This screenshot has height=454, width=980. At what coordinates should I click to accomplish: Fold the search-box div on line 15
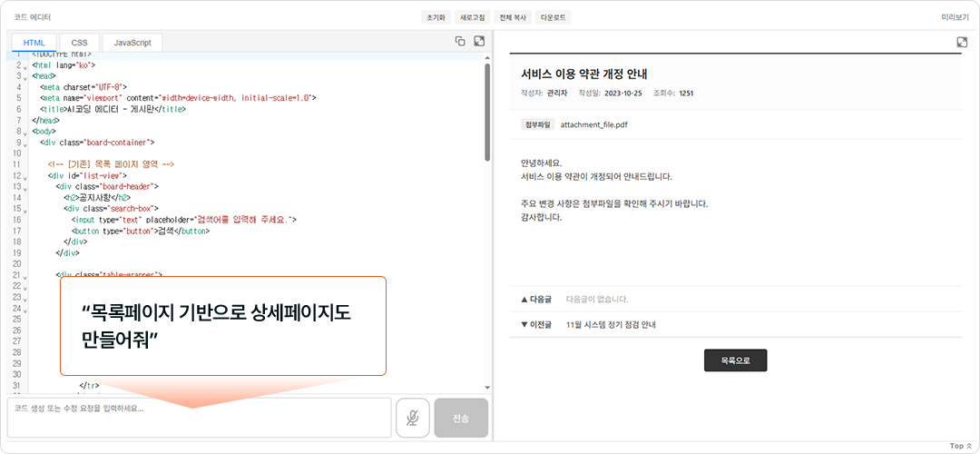coord(25,209)
